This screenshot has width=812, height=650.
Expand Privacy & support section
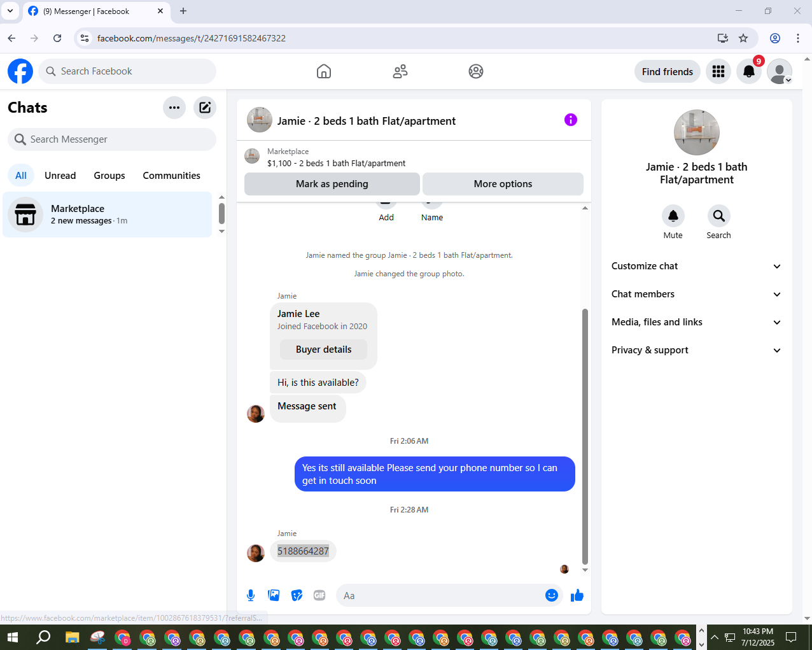point(696,350)
